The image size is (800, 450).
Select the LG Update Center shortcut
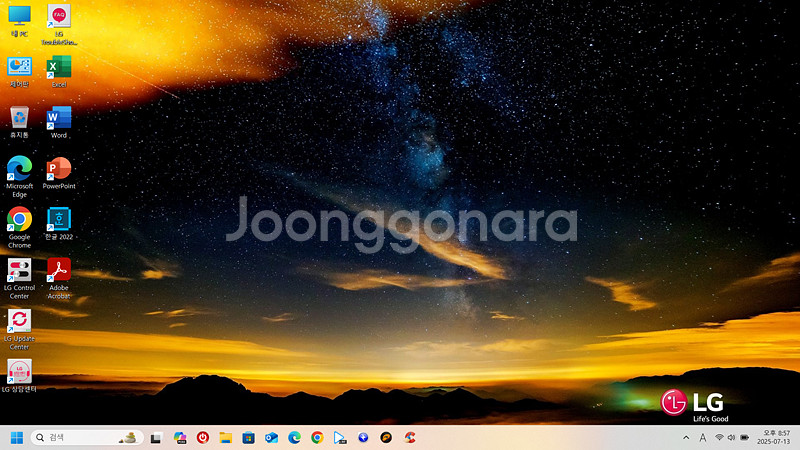tap(19, 329)
